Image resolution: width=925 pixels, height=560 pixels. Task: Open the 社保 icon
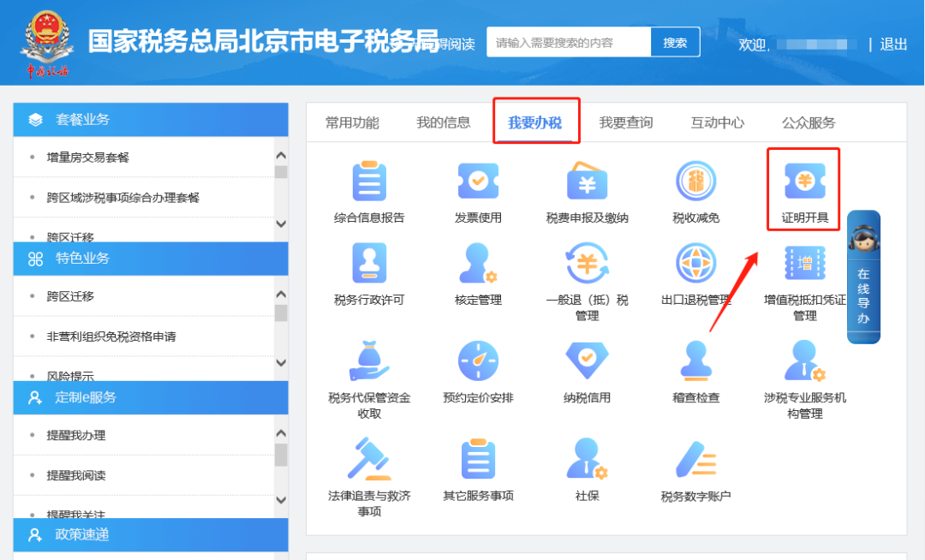click(587, 459)
